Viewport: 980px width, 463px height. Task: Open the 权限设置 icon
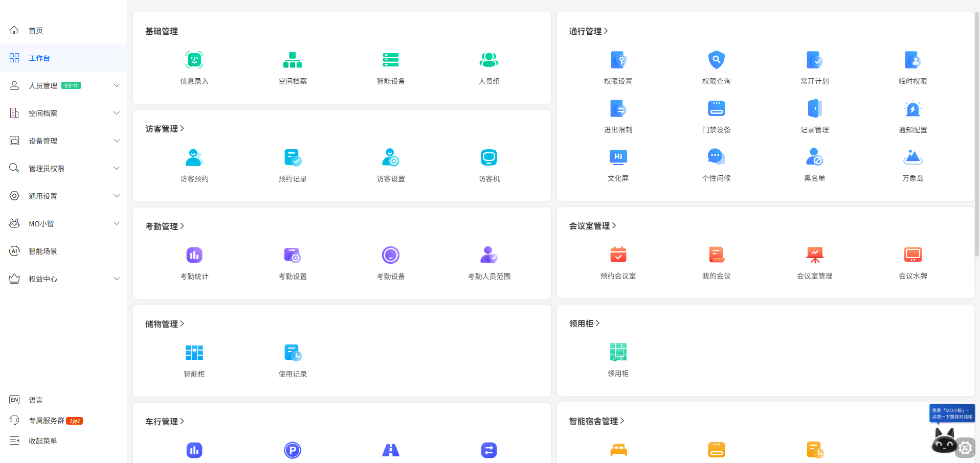click(x=618, y=60)
